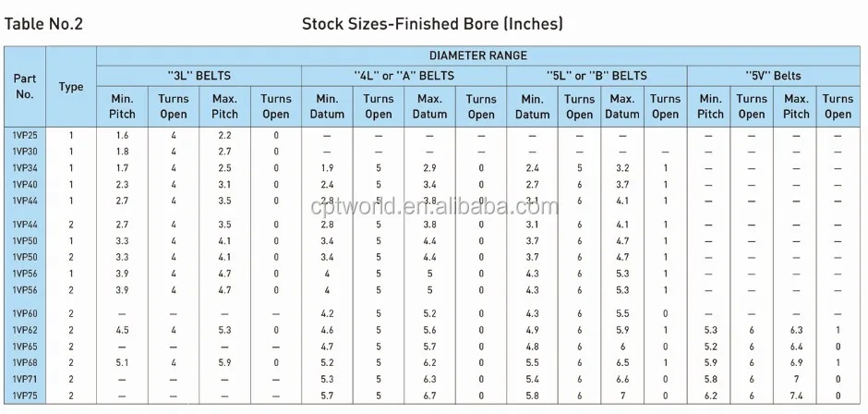868x414 pixels.
Task: Select part number 1VP68 row label
Action: (x=25, y=362)
